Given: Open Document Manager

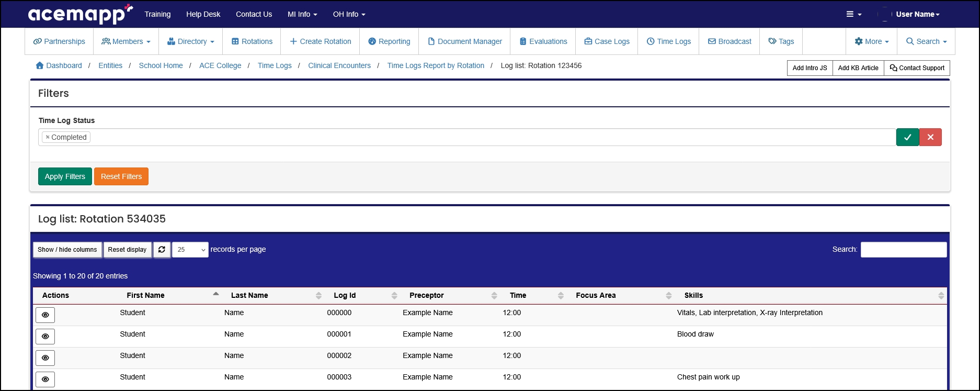Looking at the screenshot, I should coord(465,41).
